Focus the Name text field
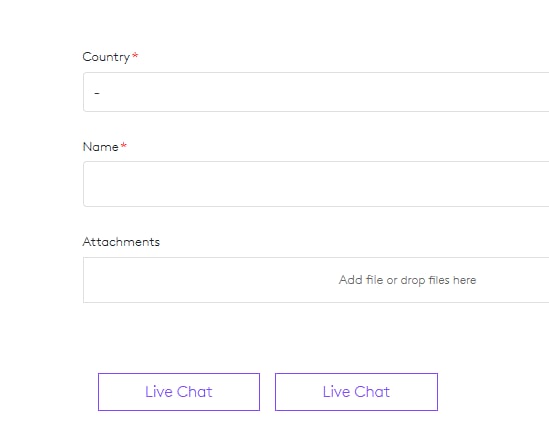 tap(316, 184)
